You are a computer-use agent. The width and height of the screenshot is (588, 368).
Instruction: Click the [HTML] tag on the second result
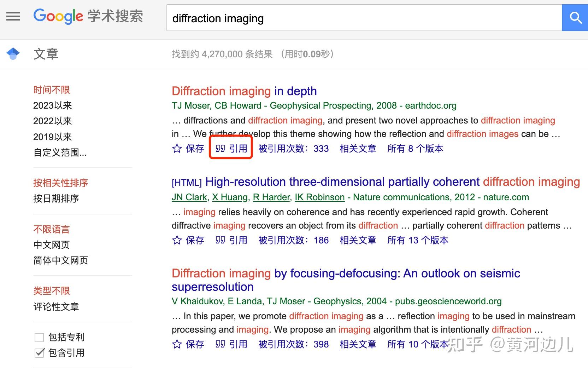(187, 183)
